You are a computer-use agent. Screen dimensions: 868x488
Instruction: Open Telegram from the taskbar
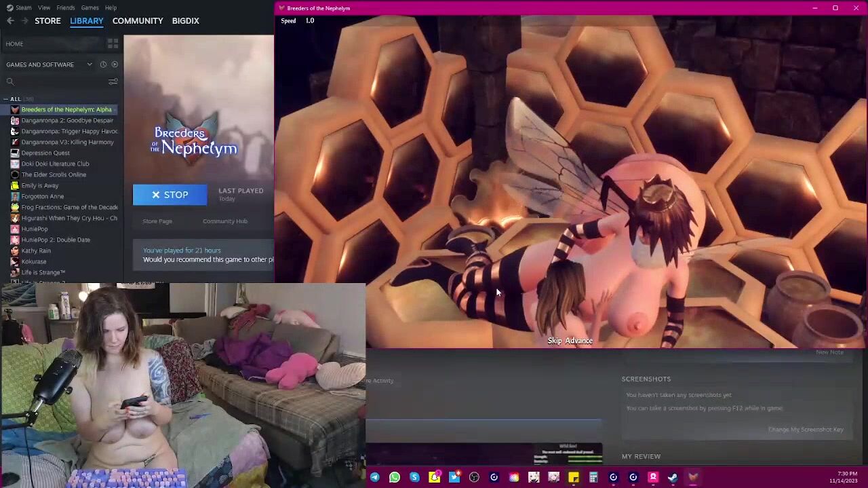coord(374,477)
